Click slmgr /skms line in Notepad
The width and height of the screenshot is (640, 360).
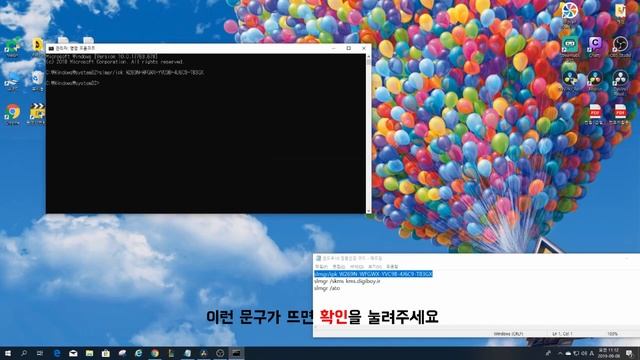(x=347, y=281)
